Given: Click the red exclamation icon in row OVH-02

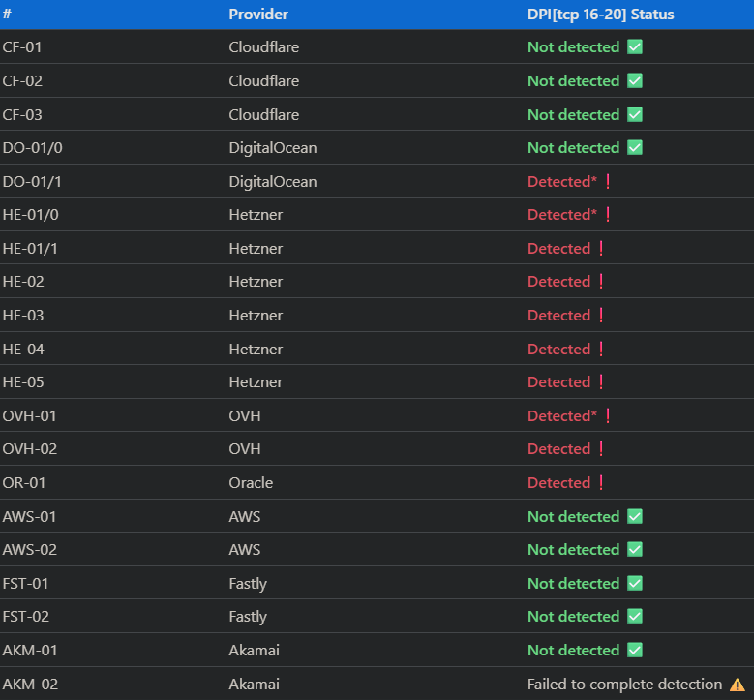Looking at the screenshot, I should [x=601, y=449].
